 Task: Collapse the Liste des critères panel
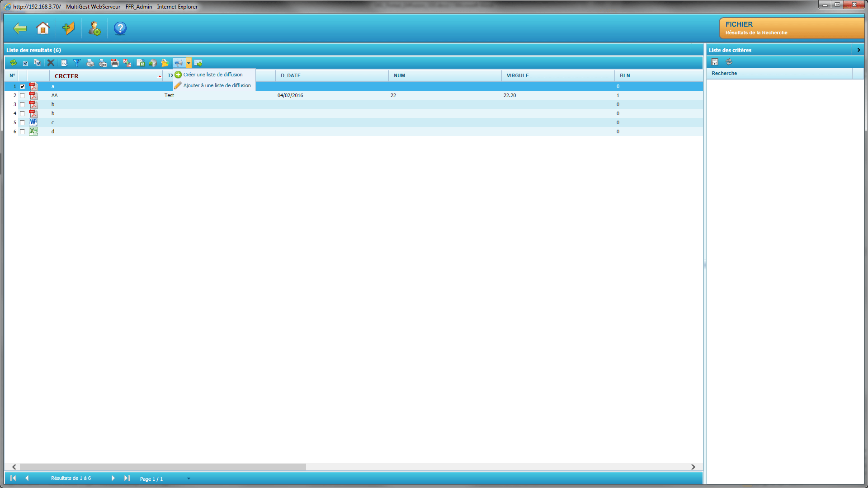[859, 50]
